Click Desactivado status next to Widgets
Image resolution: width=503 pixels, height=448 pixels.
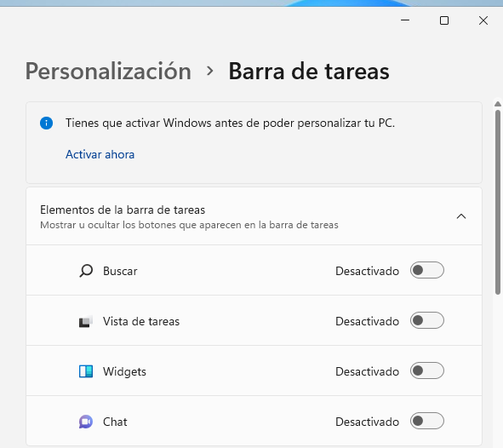(x=368, y=371)
